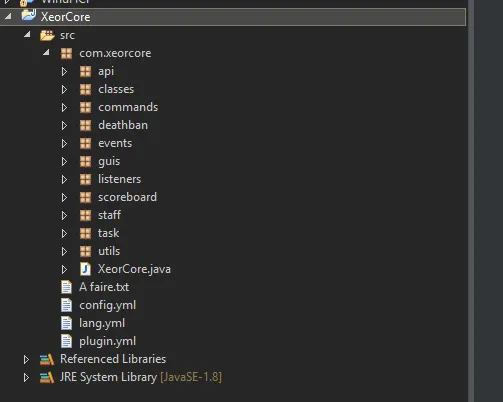
Task: Expand the commands package arrow
Action: [x=64, y=107]
